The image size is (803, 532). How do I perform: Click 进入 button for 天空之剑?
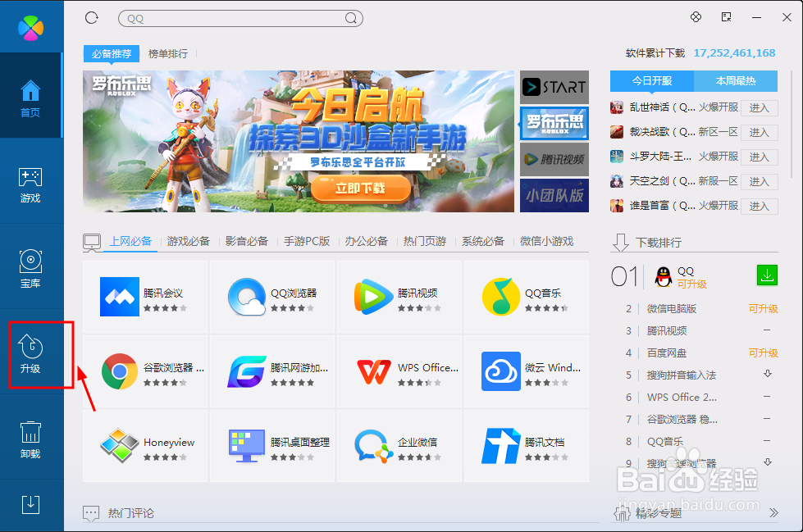click(760, 182)
